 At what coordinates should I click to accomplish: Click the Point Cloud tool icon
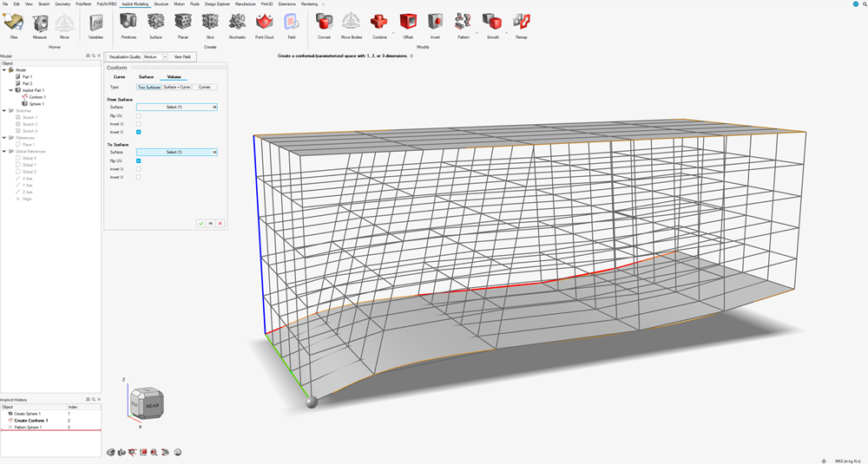click(265, 24)
